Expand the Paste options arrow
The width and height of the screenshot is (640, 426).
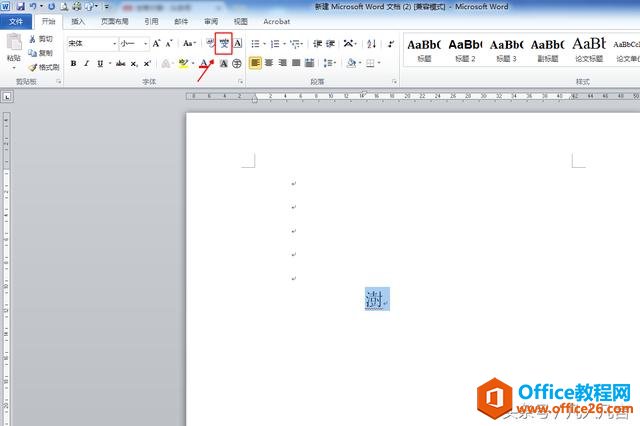pos(14,68)
